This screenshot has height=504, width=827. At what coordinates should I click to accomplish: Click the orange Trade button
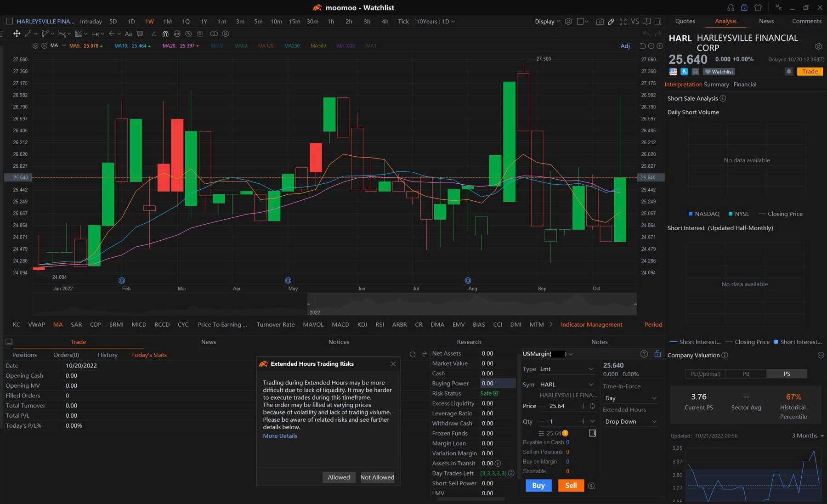pyautogui.click(x=810, y=72)
